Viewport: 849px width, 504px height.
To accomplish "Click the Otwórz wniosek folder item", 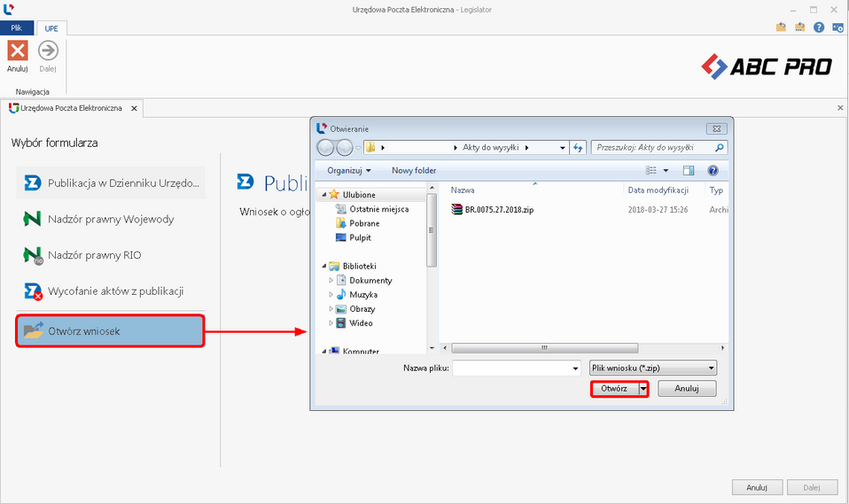I will (x=111, y=331).
